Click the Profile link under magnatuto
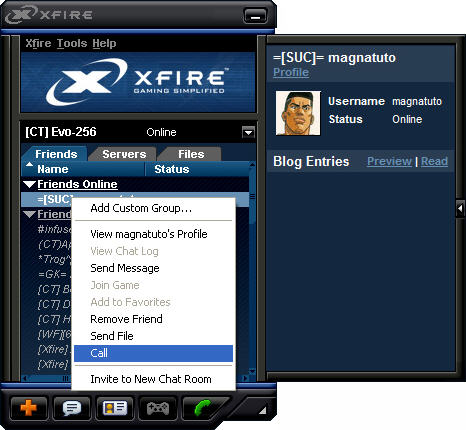466x430 pixels. pos(291,72)
